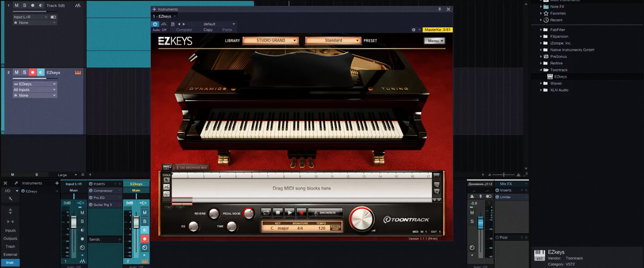Toggle power of the Compressor insert

[91, 191]
